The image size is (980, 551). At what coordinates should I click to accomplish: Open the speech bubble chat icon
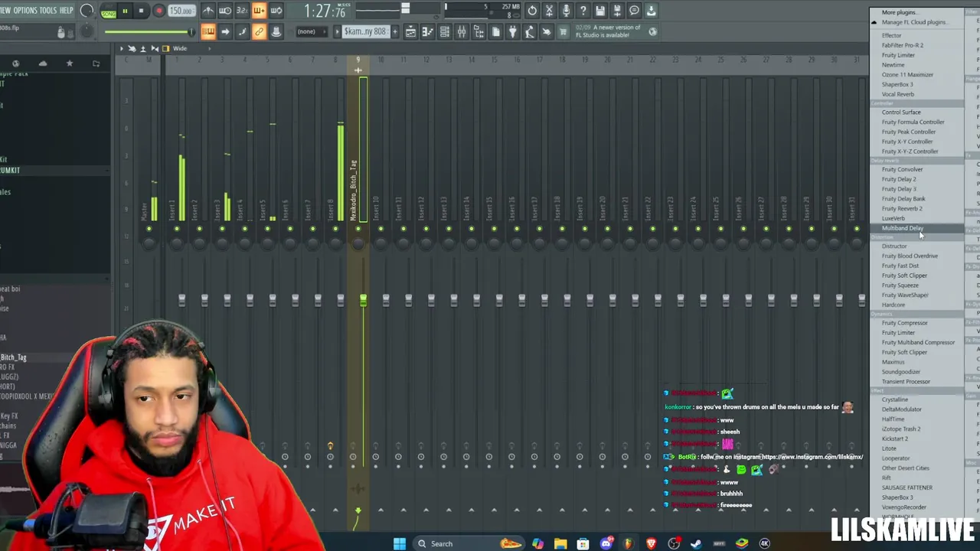point(634,11)
